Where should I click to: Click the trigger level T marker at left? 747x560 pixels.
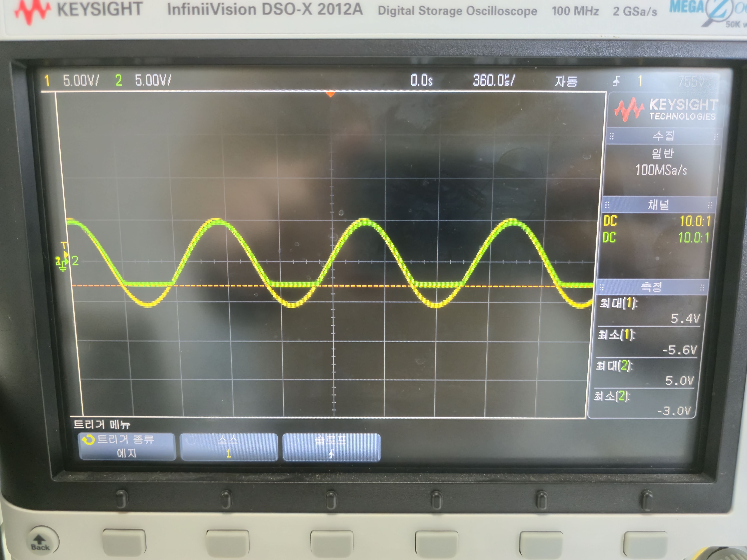point(64,245)
